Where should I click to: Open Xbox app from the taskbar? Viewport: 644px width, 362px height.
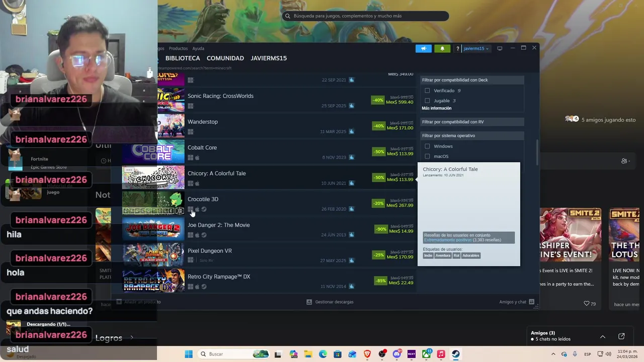tap(426, 354)
